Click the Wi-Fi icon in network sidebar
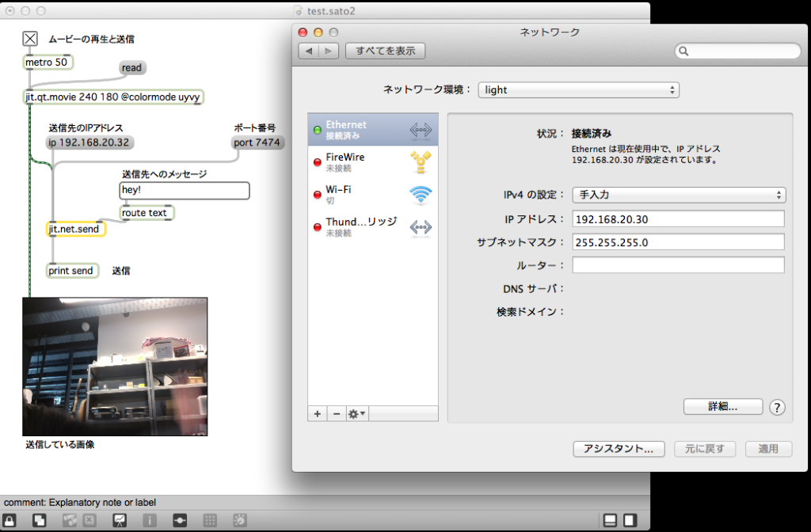 pyautogui.click(x=421, y=192)
